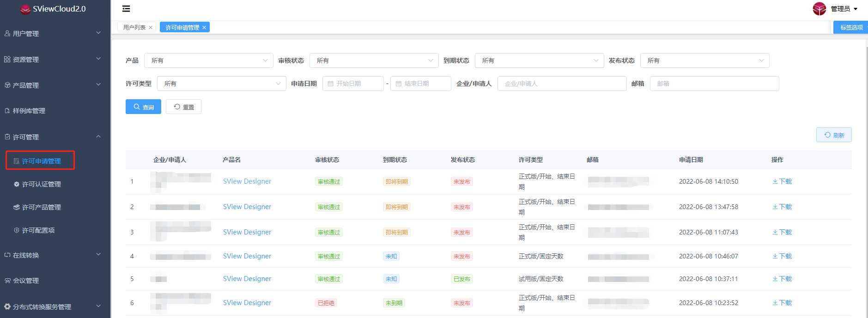Download the 10:23:52 license row

click(782, 303)
